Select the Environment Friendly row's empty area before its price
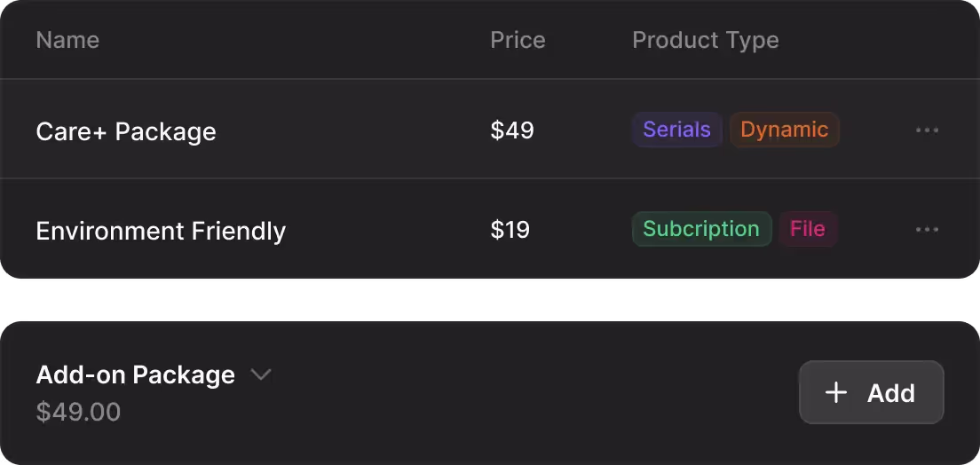Viewport: 980px width, 465px height. [391, 230]
